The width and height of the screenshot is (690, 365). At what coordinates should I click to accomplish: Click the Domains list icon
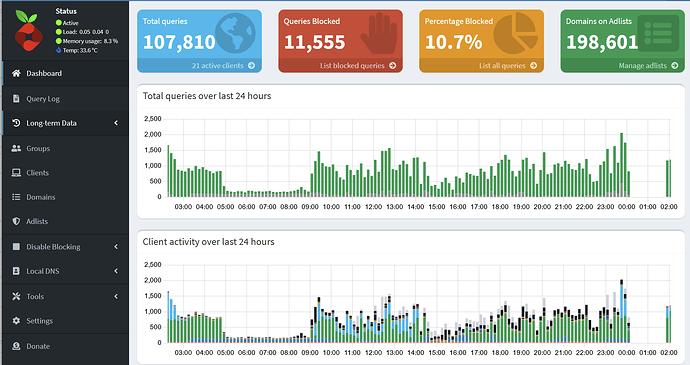click(16, 197)
